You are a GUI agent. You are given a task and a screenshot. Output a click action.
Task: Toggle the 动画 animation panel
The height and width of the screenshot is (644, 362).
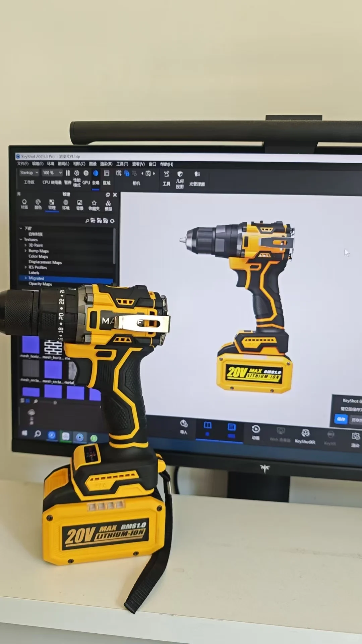(256, 432)
